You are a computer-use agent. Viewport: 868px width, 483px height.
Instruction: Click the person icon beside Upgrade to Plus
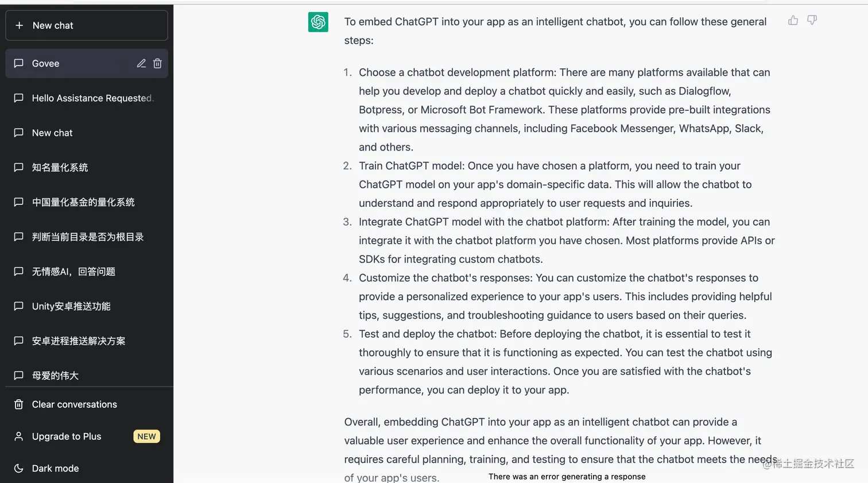(19, 436)
